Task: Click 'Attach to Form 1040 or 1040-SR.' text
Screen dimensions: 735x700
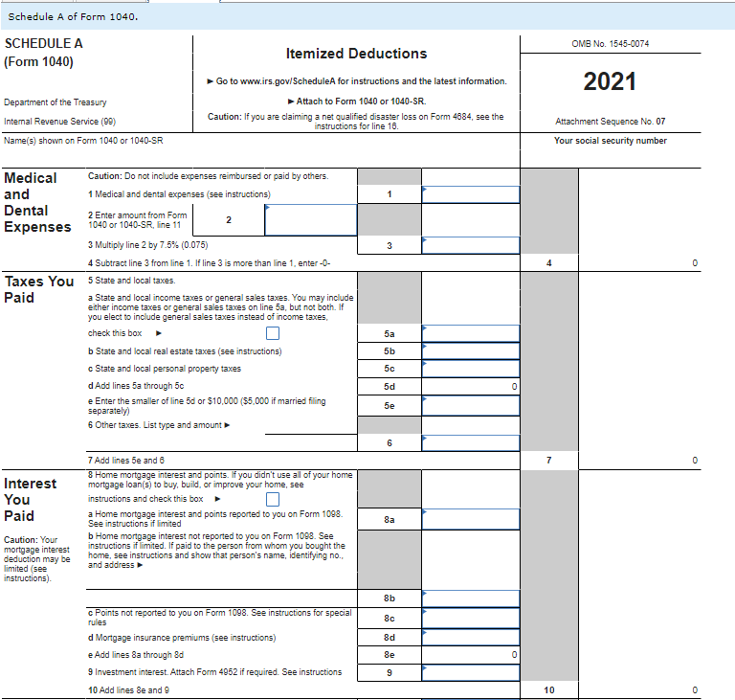Action: tap(357, 102)
